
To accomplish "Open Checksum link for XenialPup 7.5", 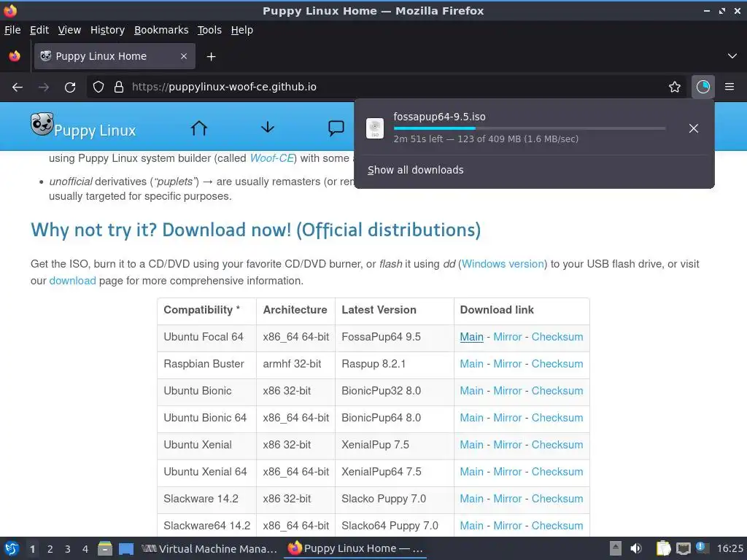I will (557, 445).
